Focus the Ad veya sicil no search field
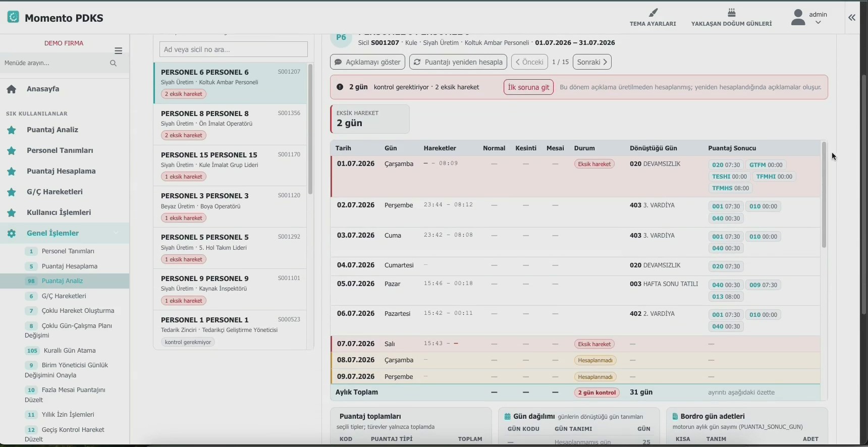Screen dimensions: 868x447 click(234, 49)
